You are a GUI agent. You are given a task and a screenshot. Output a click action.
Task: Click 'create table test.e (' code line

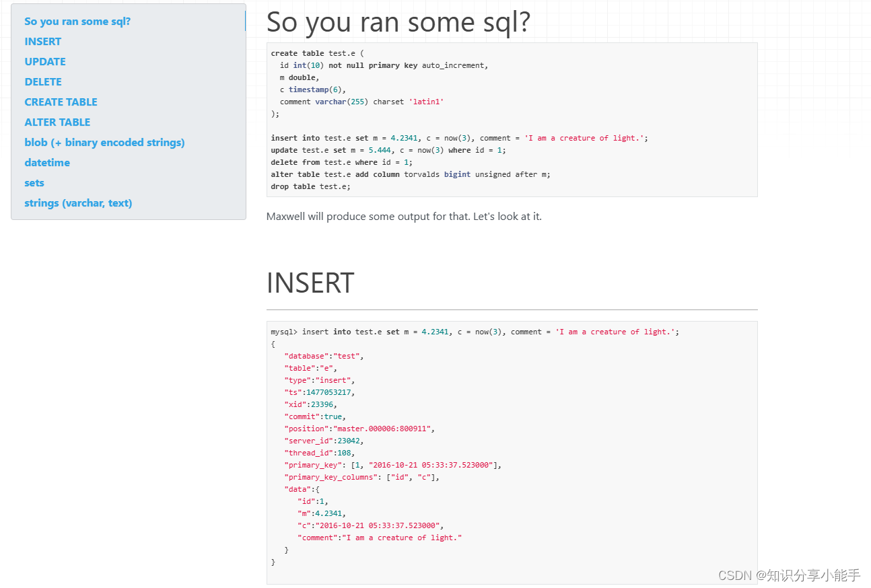coord(318,53)
